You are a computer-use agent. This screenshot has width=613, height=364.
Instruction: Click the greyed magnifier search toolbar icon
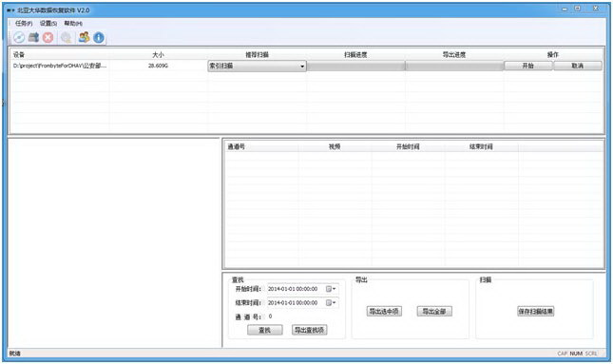[x=67, y=37]
